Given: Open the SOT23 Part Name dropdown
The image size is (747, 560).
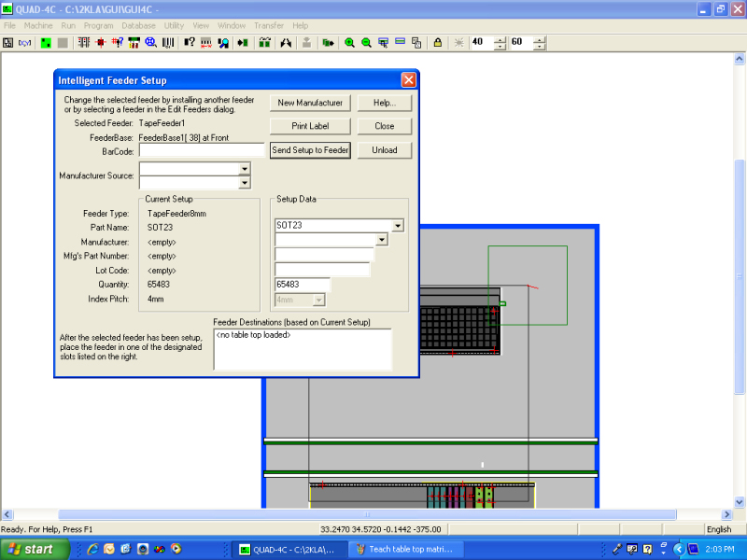Looking at the screenshot, I should pos(398,225).
